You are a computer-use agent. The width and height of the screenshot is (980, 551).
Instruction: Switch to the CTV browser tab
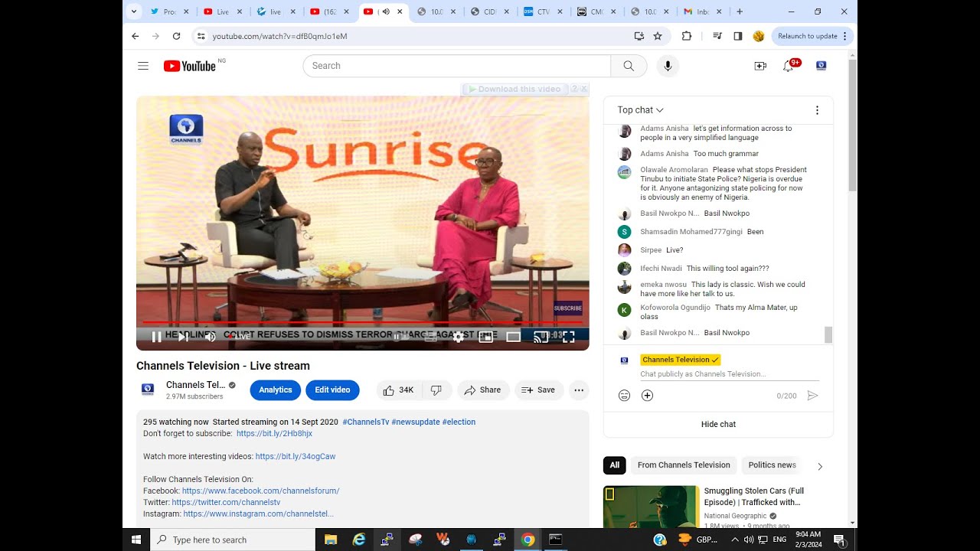point(543,11)
